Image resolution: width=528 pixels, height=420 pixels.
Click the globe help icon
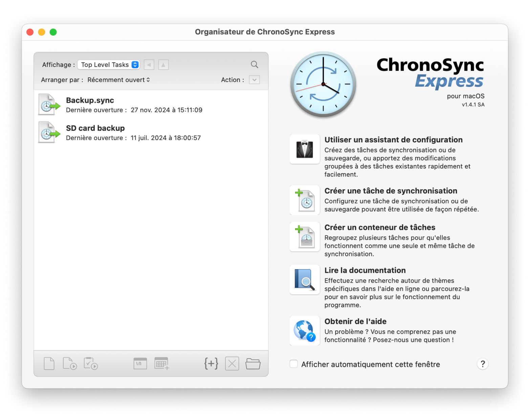(x=305, y=331)
